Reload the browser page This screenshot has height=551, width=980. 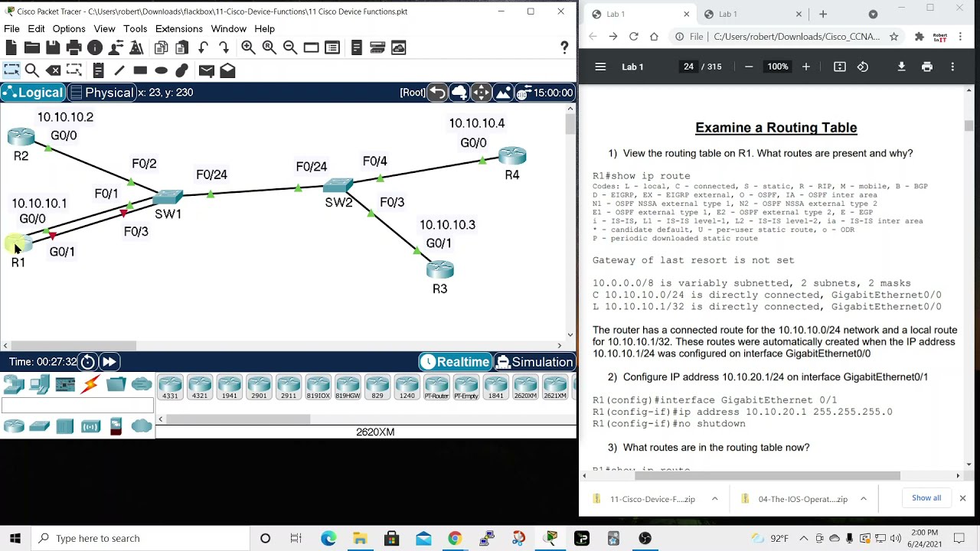[x=633, y=36]
